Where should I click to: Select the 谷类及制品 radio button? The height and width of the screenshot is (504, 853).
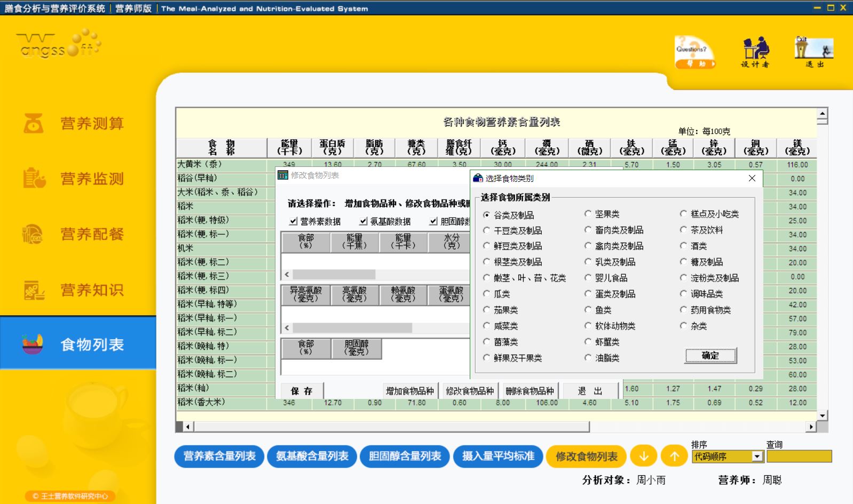point(486,215)
